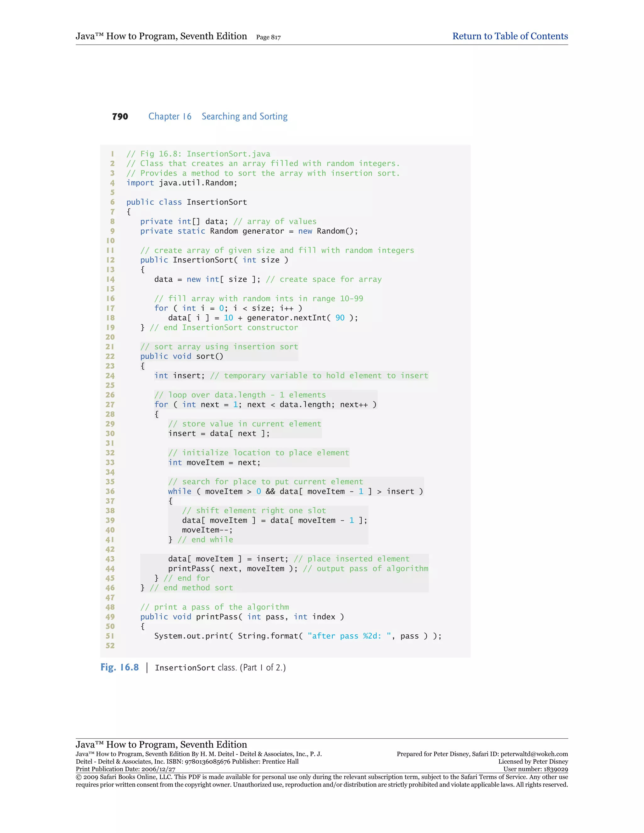Click the while loop condition on line 36
Screen dimensions: 644x833
pos(295,492)
